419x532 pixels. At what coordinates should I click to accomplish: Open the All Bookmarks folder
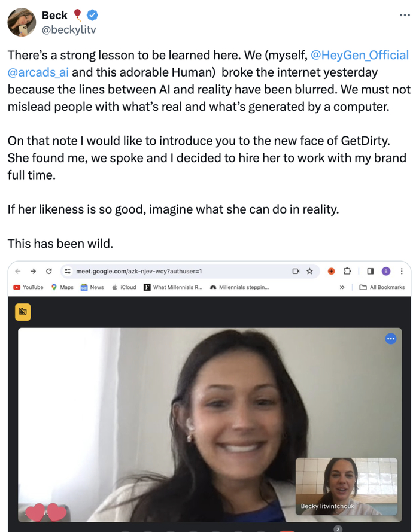click(382, 287)
